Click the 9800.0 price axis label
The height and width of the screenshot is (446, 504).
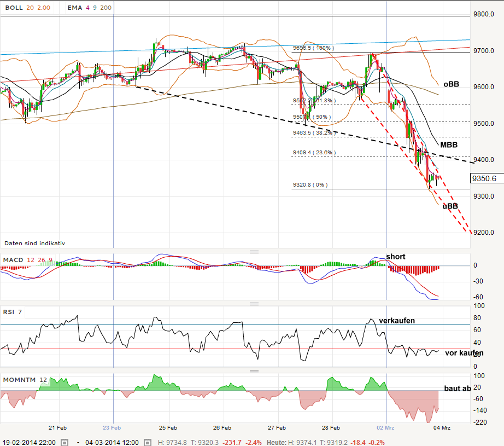point(484,14)
